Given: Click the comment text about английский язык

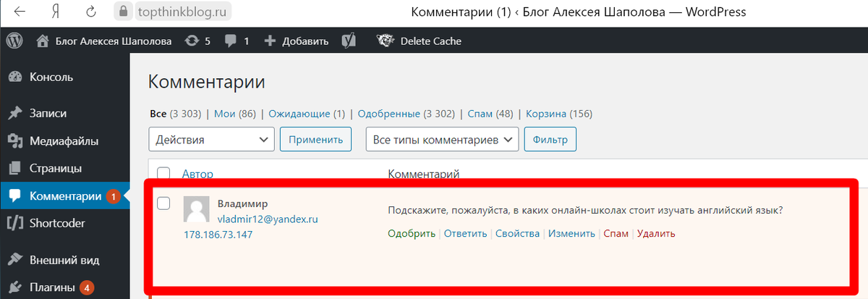Looking at the screenshot, I should click(x=586, y=211).
